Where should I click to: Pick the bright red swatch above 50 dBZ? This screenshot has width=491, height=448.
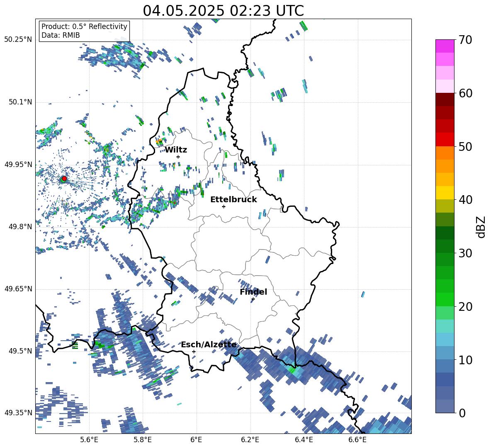pyautogui.click(x=445, y=140)
